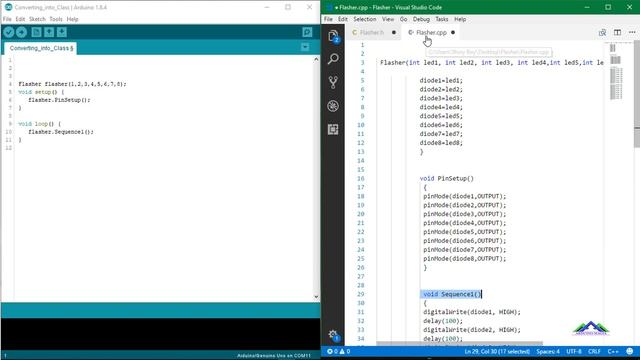Open Arduino File menu

[x=7, y=19]
